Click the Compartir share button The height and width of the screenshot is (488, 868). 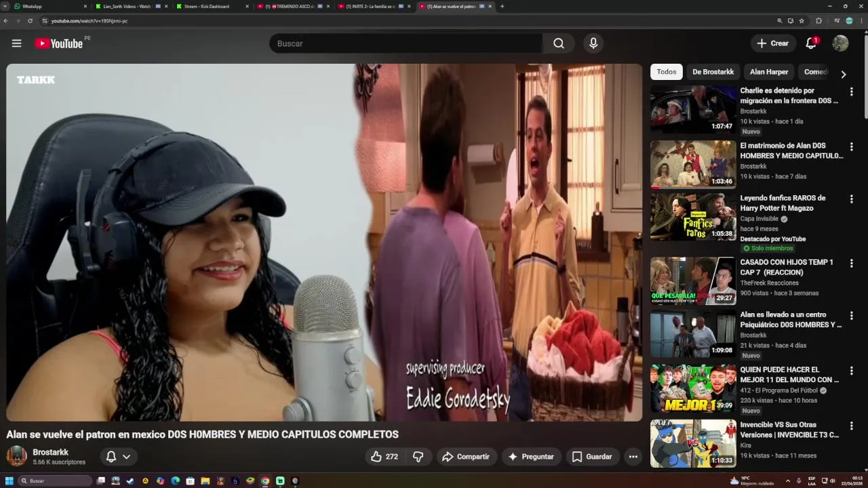[x=466, y=457]
